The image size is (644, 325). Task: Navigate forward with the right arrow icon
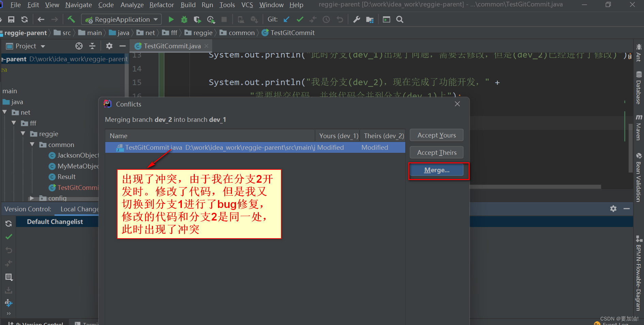(54, 19)
